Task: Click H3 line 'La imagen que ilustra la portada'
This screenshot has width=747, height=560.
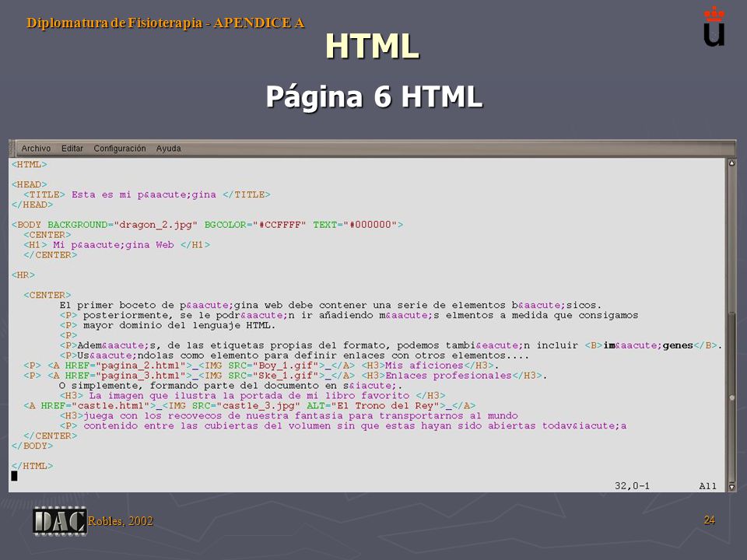Action: tap(252, 395)
